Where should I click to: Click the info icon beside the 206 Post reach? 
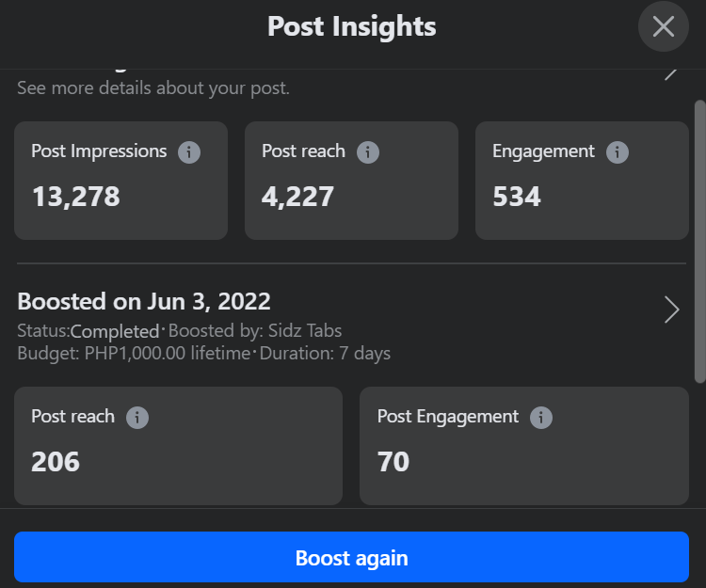137,417
